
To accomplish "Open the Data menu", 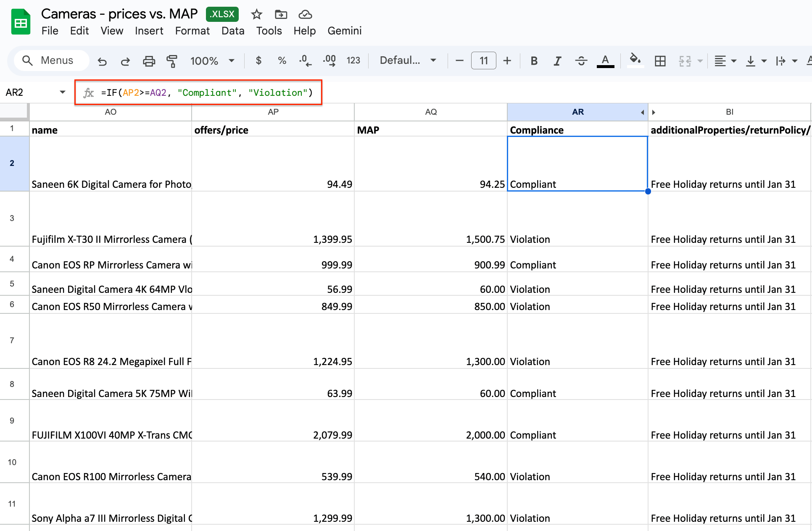I will pos(233,31).
